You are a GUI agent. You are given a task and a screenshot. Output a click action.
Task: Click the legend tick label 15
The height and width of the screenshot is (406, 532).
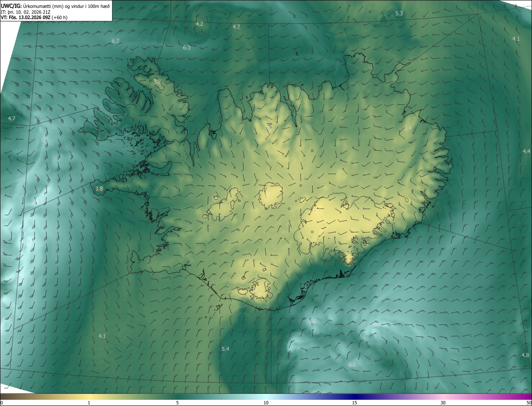[355, 403]
